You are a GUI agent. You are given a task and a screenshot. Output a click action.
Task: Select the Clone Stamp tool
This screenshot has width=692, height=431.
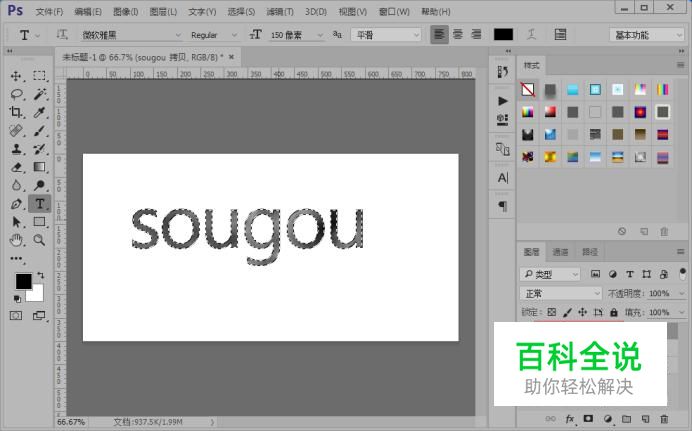[16, 149]
